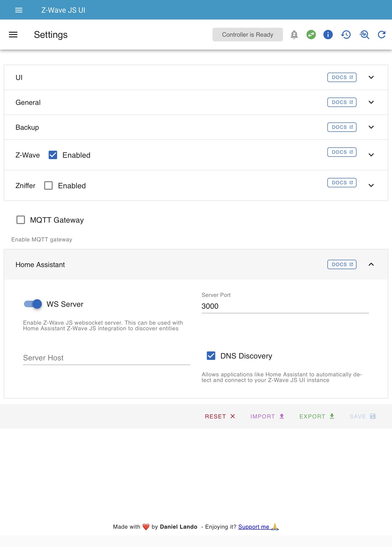392x547 pixels.
Task: Click the Z notifications bell icon
Action: tap(294, 35)
